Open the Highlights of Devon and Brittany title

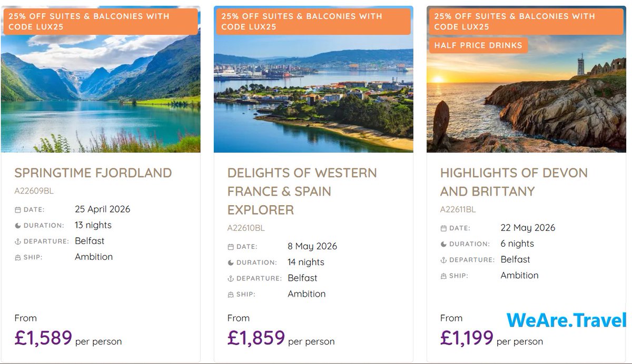[514, 182]
